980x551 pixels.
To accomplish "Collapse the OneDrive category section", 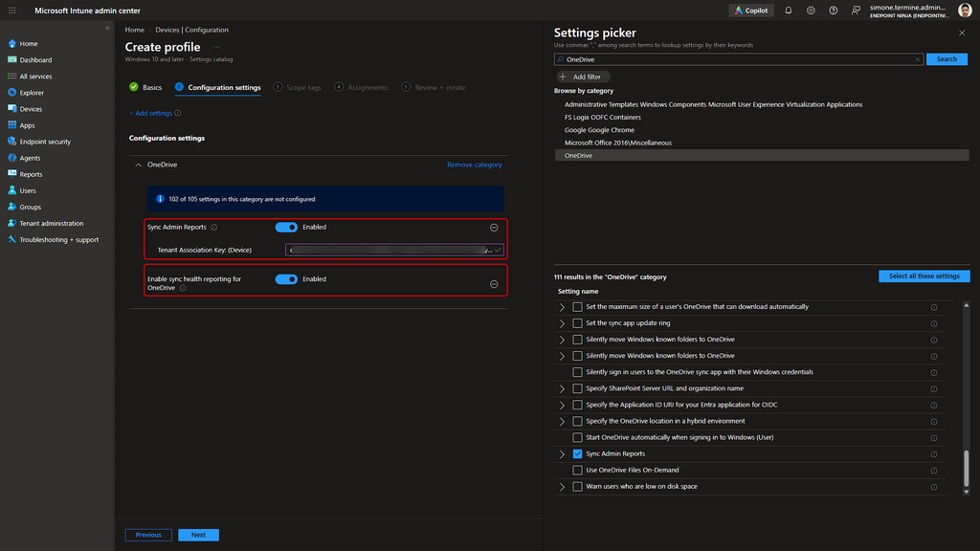I will click(138, 165).
